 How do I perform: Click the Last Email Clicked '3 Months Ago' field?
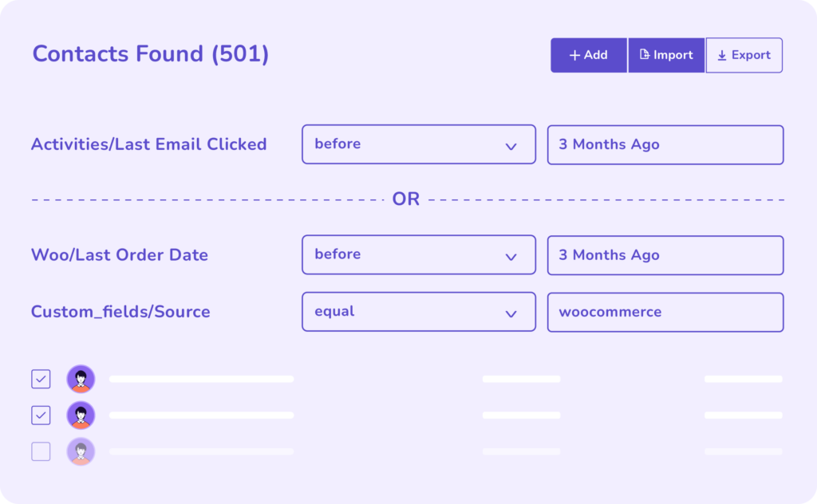click(665, 145)
